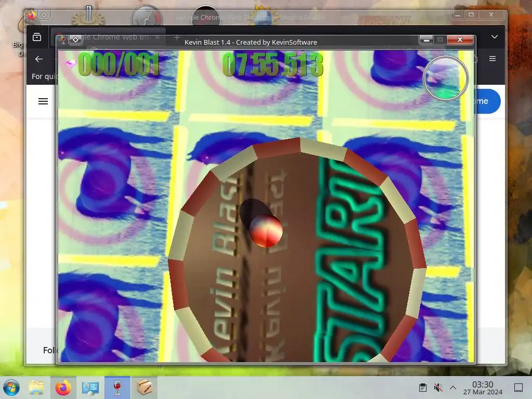
Task: Open the webpage hamburger menu in Firefox
Action: (x=43, y=101)
